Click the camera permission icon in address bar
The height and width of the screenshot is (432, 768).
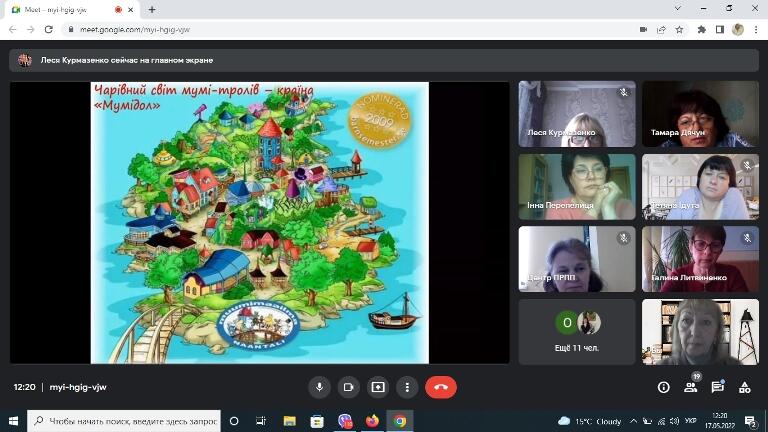[x=644, y=29]
